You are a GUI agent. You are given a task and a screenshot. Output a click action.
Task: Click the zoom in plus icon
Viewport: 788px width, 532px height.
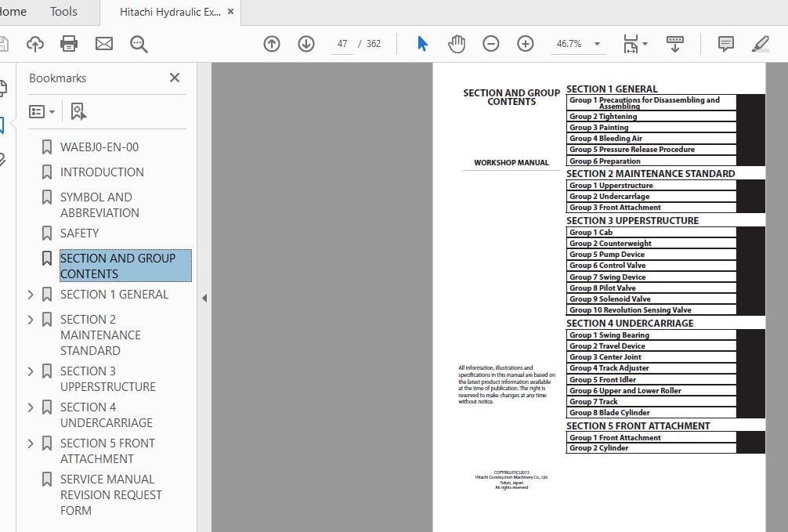[x=525, y=44]
